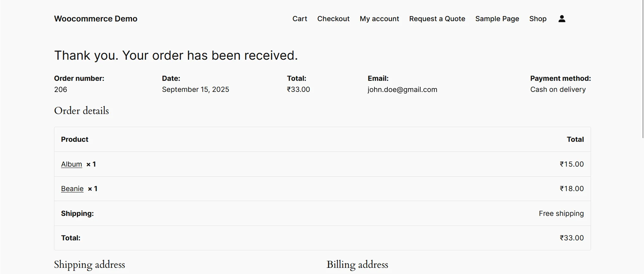This screenshot has width=644, height=274.
Task: Open the Cart menu item
Action: [x=299, y=19]
